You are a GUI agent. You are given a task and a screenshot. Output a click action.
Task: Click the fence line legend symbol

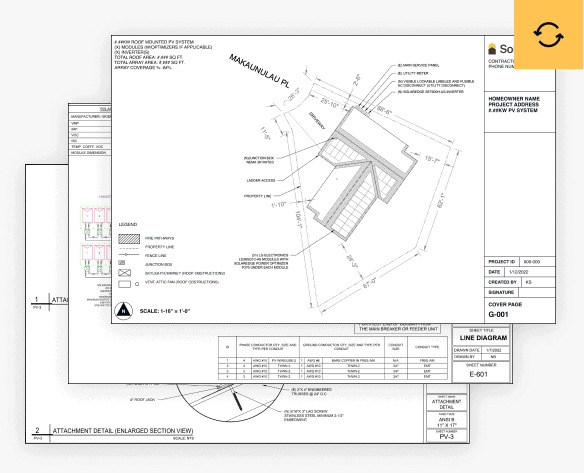[128, 255]
